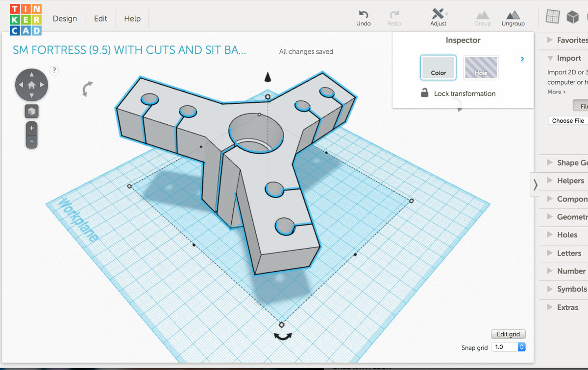Click the home view button

point(31,85)
